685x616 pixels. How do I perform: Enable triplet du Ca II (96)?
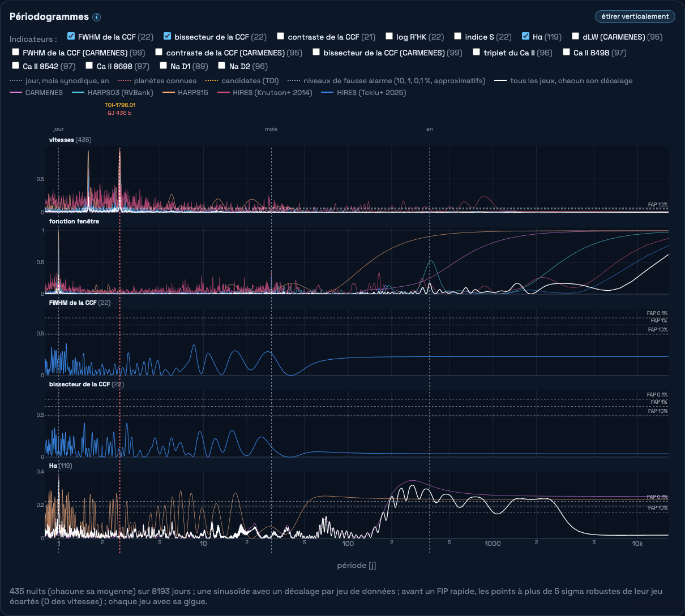pos(476,52)
